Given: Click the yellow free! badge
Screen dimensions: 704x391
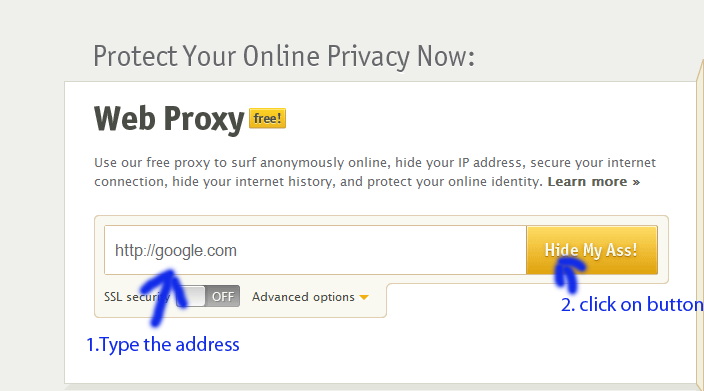Looking at the screenshot, I should point(268,119).
